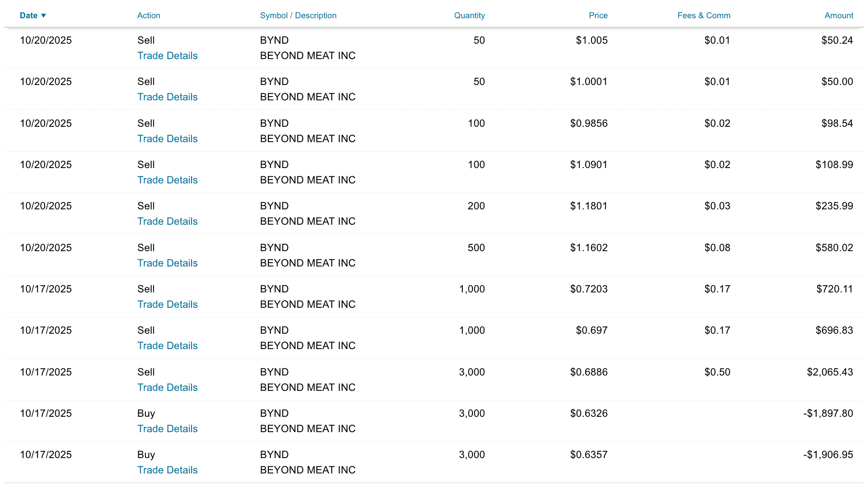Viewport: 868px width, 484px height.
Task: Open Trade Details for $2,065.43 sale
Action: click(167, 387)
